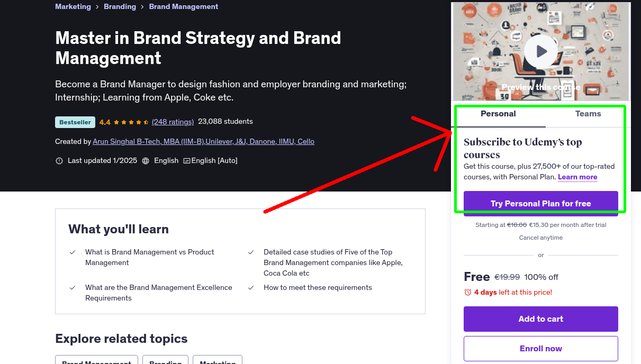Click 'How to meet these requirements' item
The width and height of the screenshot is (641, 364).
click(318, 287)
